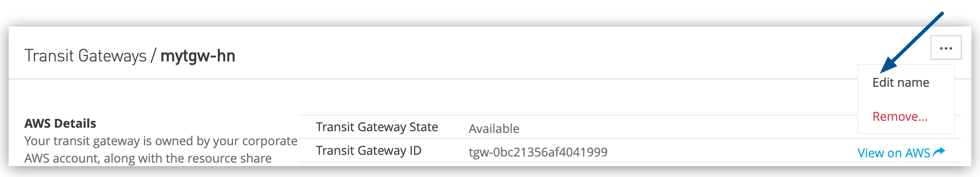Image resolution: width=980 pixels, height=177 pixels.
Task: Click the word "State" in the details table
Action: click(423, 127)
